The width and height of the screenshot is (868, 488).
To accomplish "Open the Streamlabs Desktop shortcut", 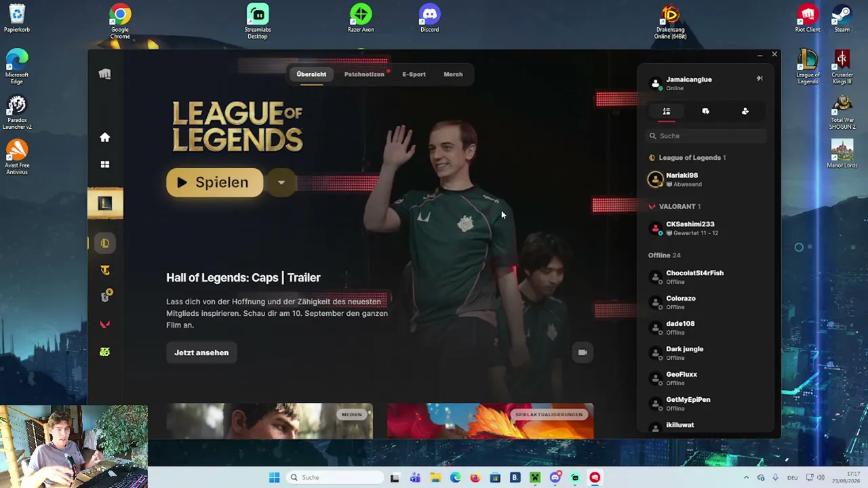I will click(x=258, y=21).
